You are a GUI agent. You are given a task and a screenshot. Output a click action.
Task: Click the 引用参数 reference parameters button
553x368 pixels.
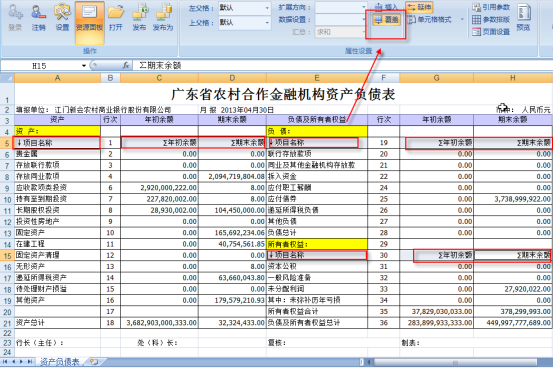(491, 7)
